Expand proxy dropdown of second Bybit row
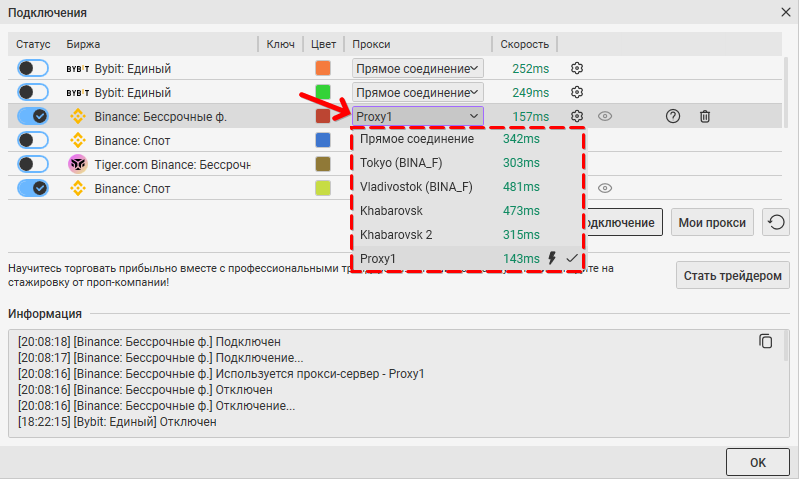The image size is (799, 479). pos(417,92)
